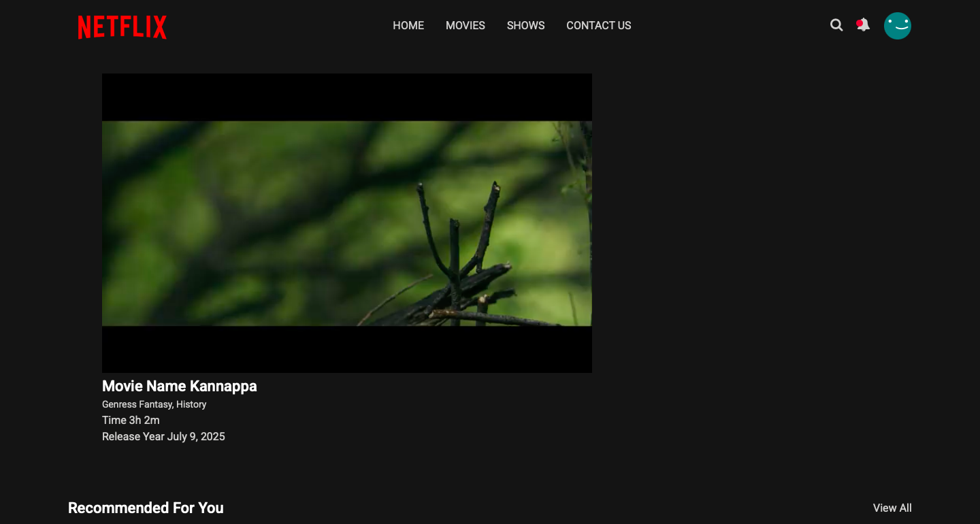Open the SHOWS navigation item
The width and height of the screenshot is (980, 524).
[525, 25]
